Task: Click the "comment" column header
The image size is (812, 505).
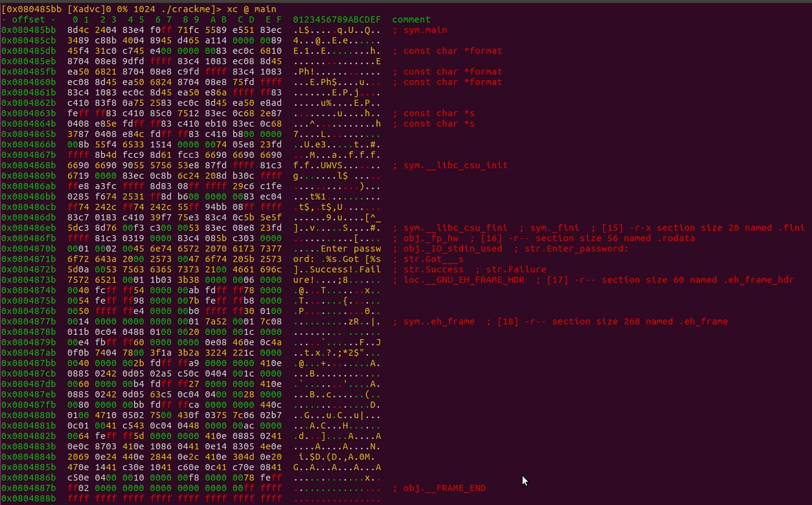Action: 411,20
